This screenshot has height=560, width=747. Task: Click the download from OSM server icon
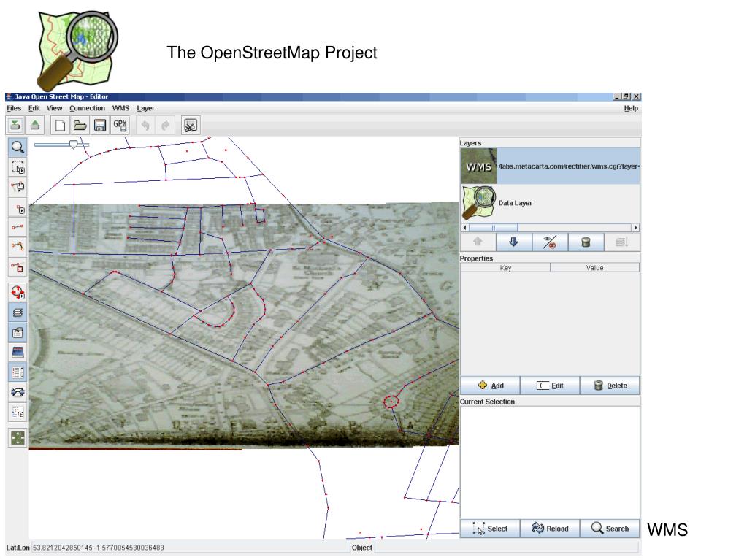(15, 126)
